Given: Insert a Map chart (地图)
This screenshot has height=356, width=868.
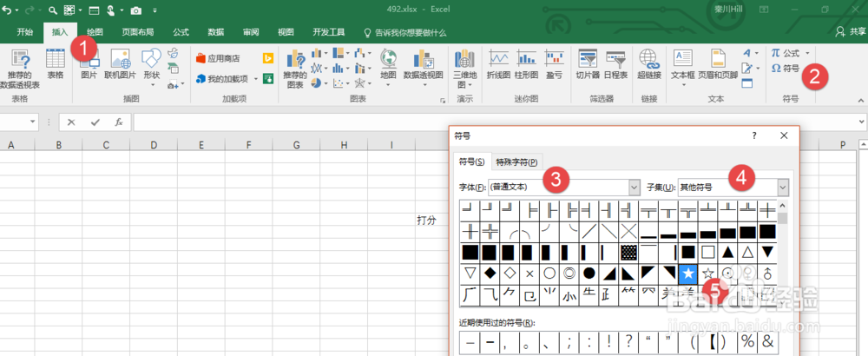Looking at the screenshot, I should click(388, 68).
